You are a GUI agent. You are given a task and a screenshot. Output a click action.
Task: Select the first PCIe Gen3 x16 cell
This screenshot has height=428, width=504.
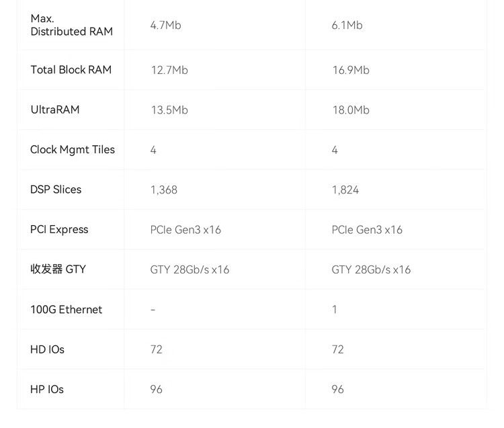click(185, 230)
